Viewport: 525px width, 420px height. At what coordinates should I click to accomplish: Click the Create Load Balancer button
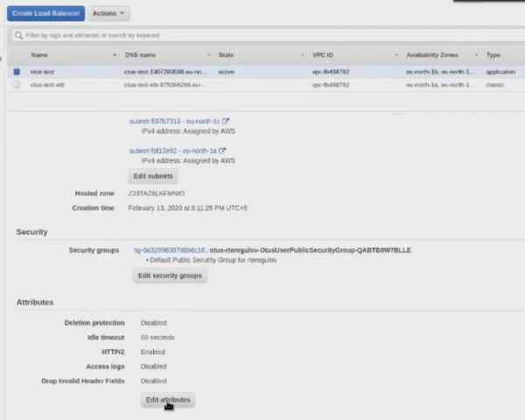click(x=48, y=14)
